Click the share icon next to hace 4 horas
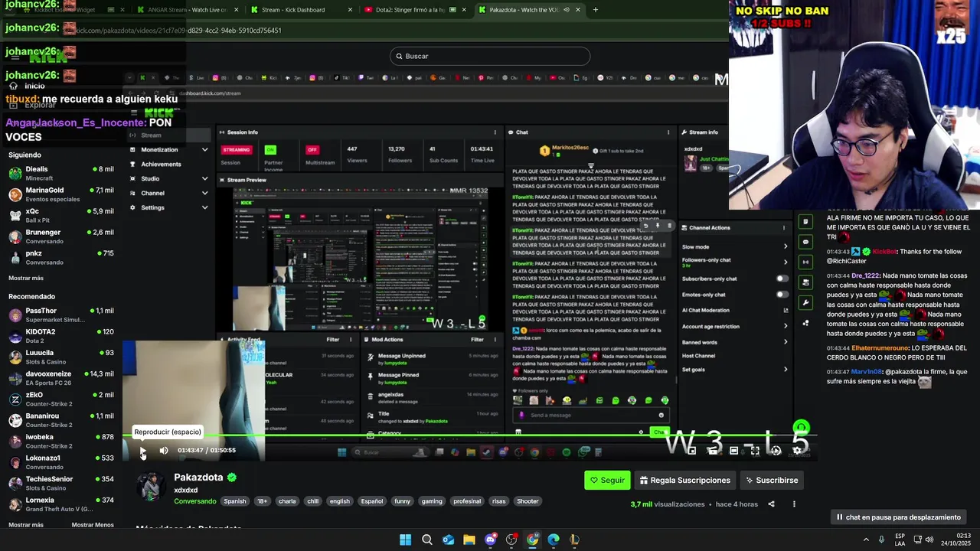The image size is (980, 551). point(771,504)
